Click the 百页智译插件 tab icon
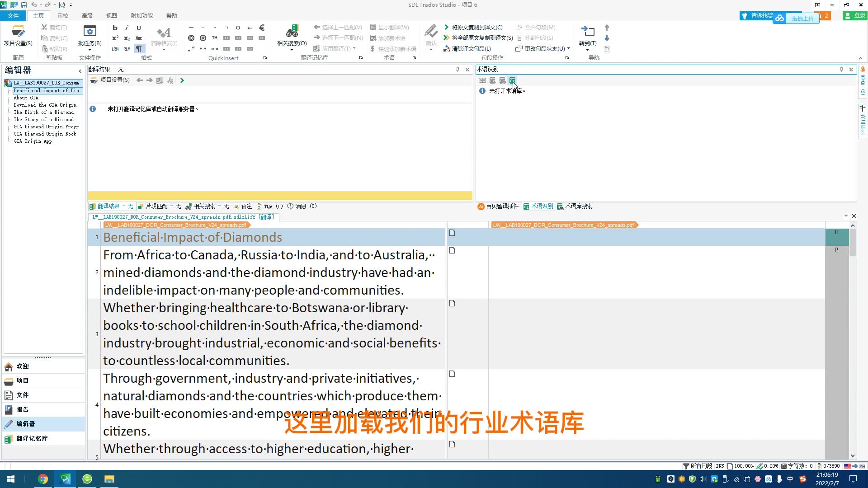The height and width of the screenshot is (488, 868). pos(481,206)
